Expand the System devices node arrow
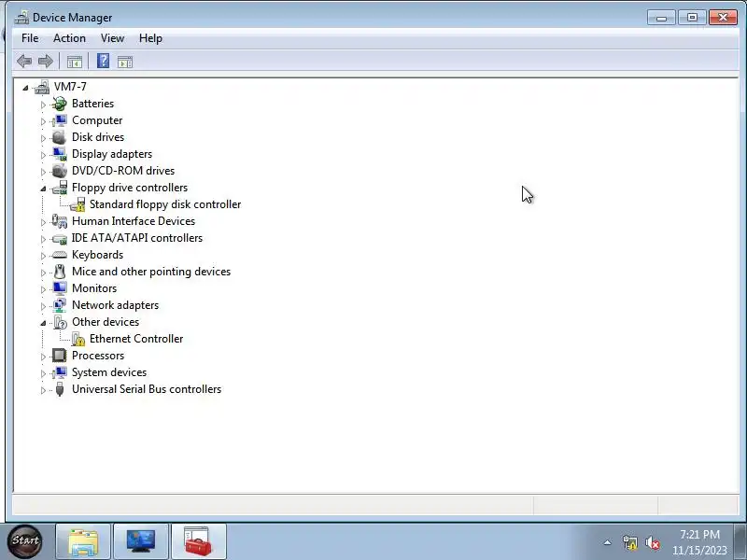Viewport: 747px width, 560px height. 43,373
